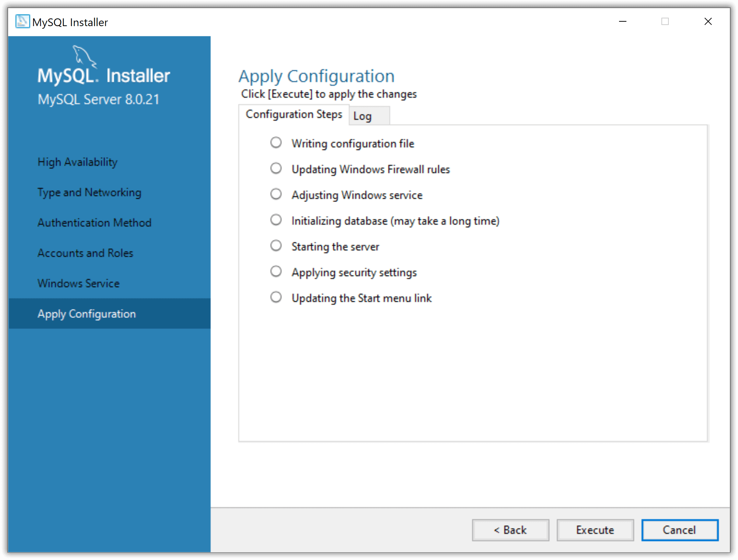Select the Applying security settings indicator
This screenshot has width=738, height=560.
[x=276, y=272]
